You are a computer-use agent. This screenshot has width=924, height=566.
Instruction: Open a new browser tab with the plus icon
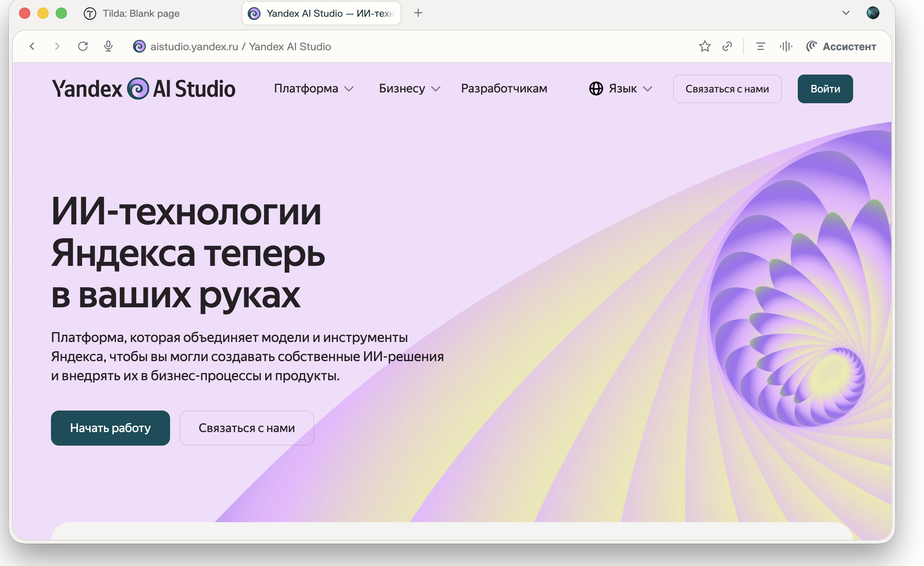pos(418,13)
